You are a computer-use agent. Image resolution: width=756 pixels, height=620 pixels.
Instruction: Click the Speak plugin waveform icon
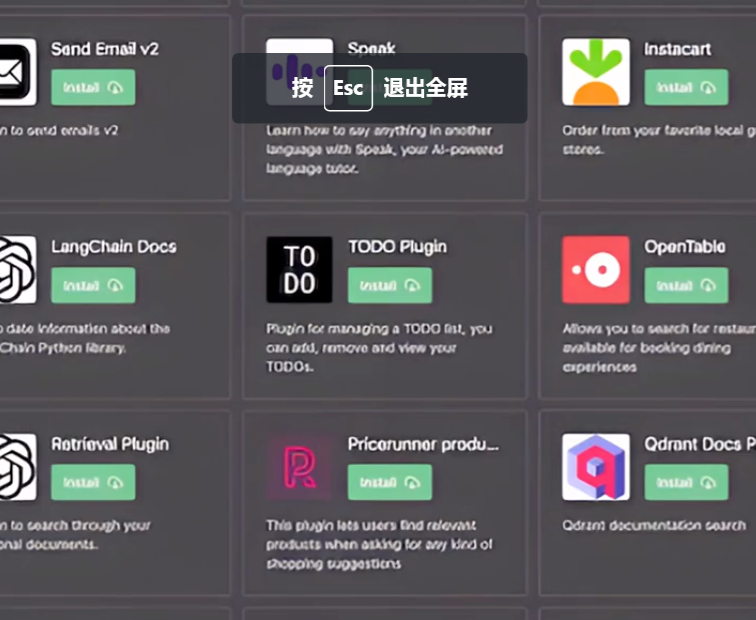pyautogui.click(x=299, y=72)
